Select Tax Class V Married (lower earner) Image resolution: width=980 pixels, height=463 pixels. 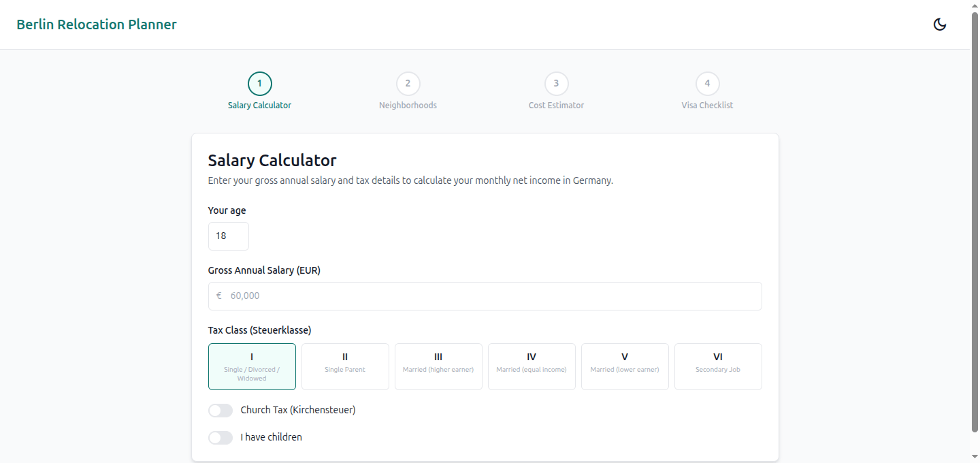coord(625,366)
